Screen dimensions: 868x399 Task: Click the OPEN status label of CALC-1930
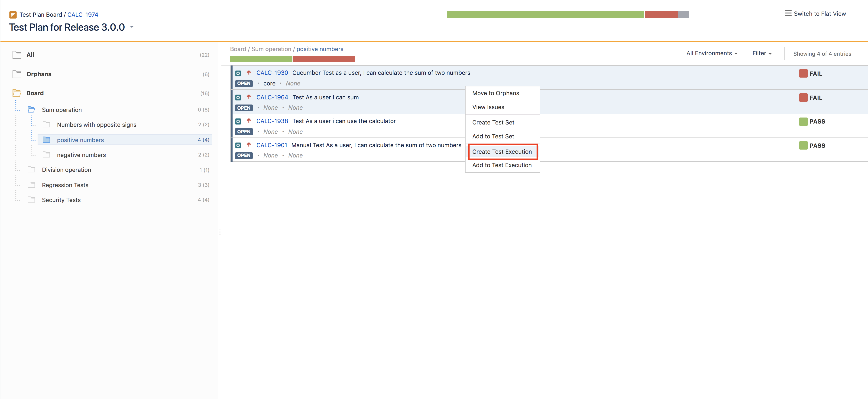[x=244, y=84]
